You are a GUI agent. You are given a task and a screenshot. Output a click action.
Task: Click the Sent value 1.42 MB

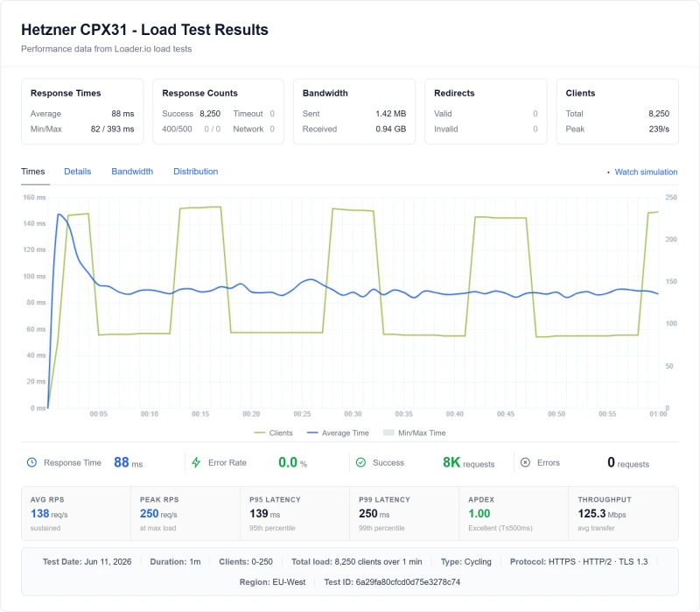(390, 114)
